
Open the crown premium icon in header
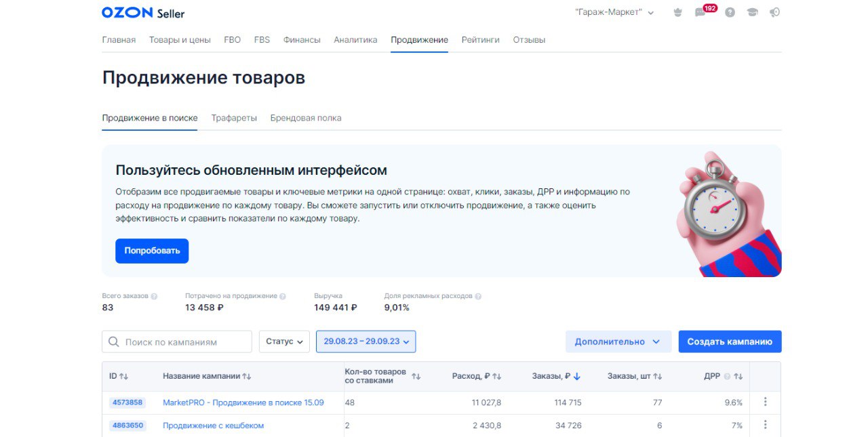point(677,12)
